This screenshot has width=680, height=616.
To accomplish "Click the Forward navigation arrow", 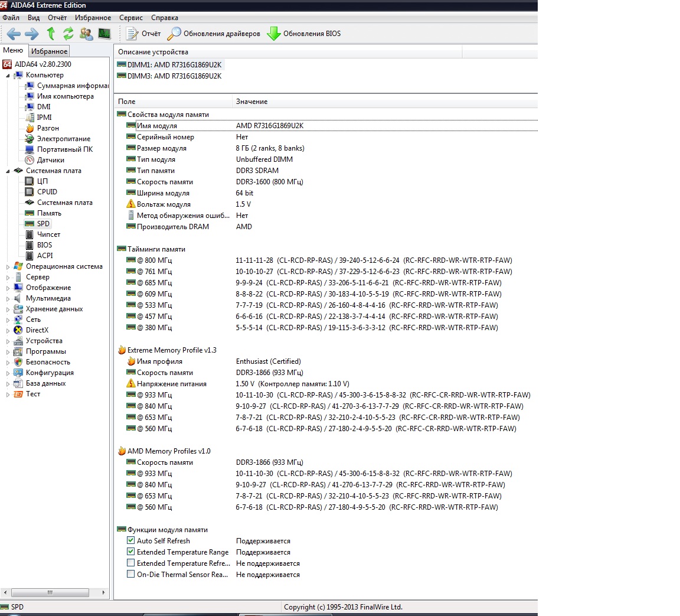I will tap(32, 34).
